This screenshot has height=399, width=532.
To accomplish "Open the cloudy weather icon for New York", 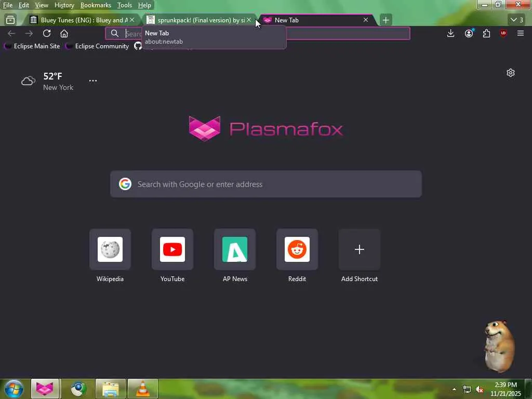I will click(28, 81).
